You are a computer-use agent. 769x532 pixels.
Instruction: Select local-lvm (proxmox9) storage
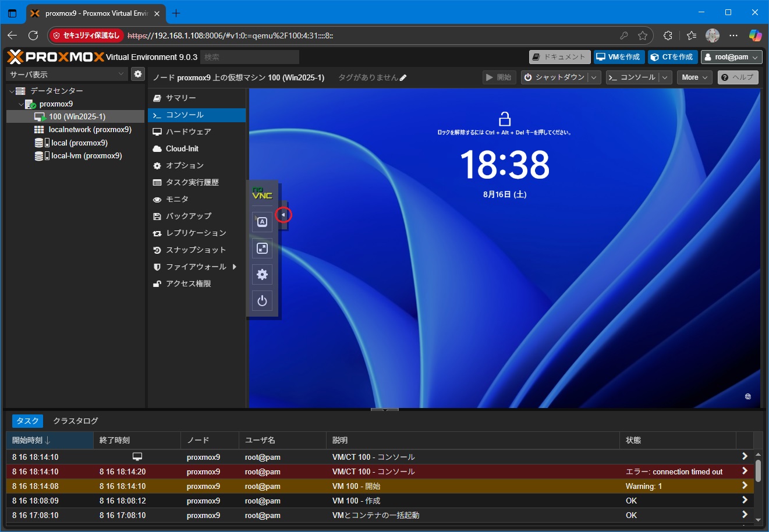tap(75, 156)
